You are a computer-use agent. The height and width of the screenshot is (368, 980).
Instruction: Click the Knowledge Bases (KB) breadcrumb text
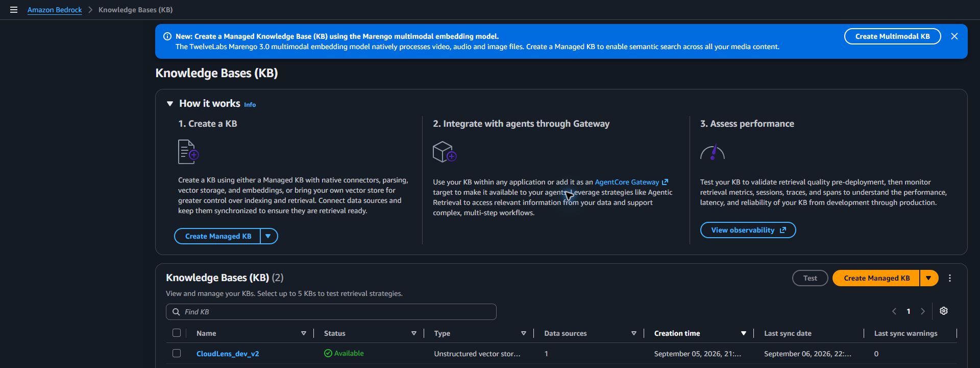[135, 10]
